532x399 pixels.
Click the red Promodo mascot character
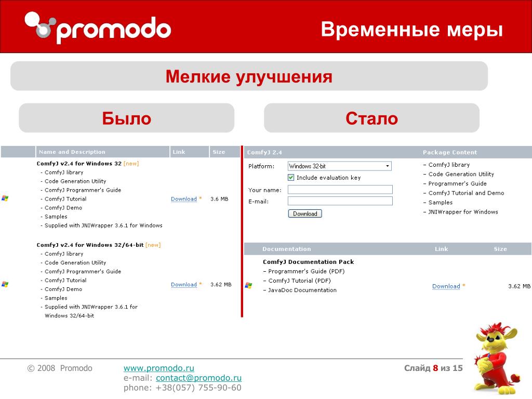click(496, 359)
